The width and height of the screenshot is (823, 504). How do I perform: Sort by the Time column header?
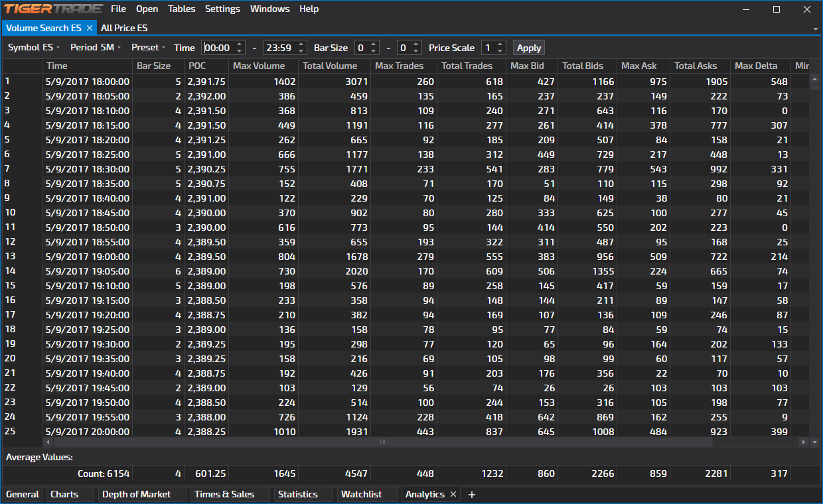pyautogui.click(x=87, y=66)
